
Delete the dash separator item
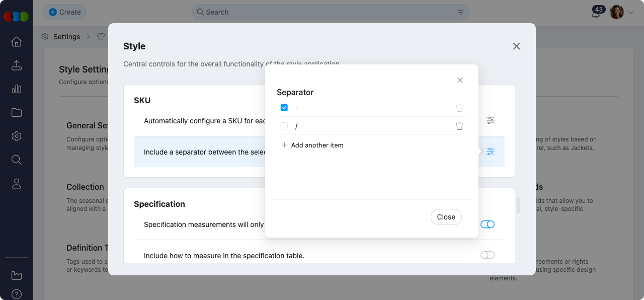pyautogui.click(x=459, y=108)
